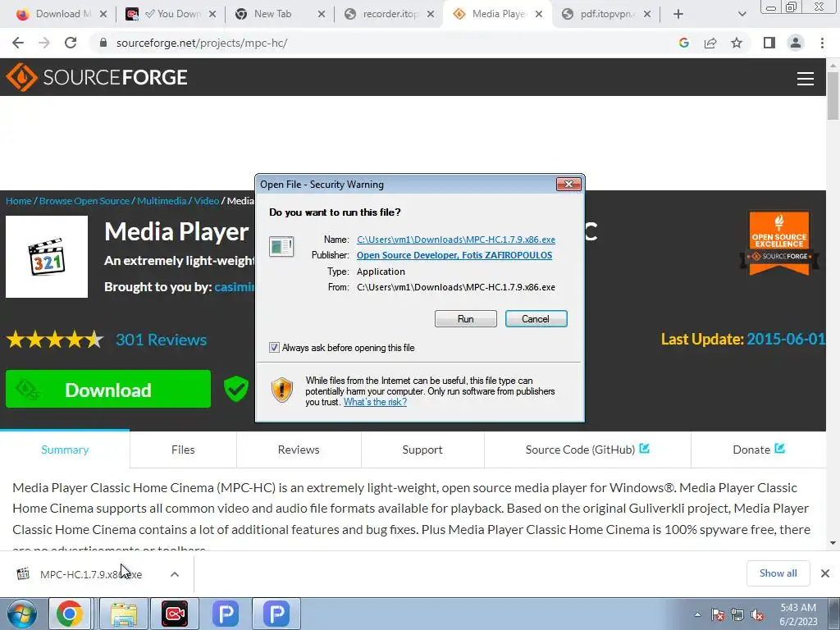Open the Chrome profile avatar
Image resolution: width=840 pixels, height=630 pixels.
pyautogui.click(x=796, y=43)
